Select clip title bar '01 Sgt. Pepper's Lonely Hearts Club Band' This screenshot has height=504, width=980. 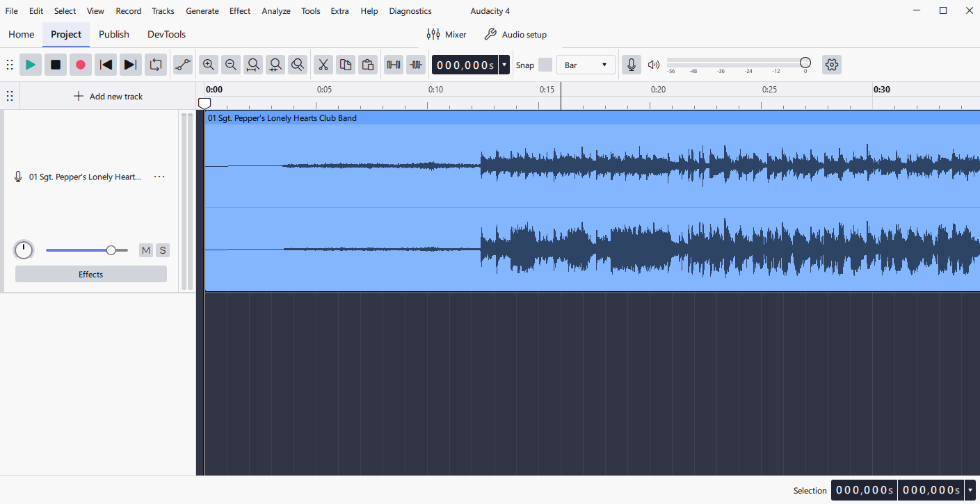pyautogui.click(x=593, y=117)
